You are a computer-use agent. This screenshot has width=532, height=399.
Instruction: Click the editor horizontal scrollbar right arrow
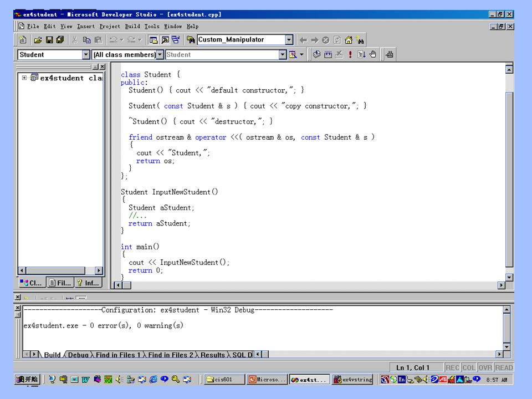click(x=501, y=285)
